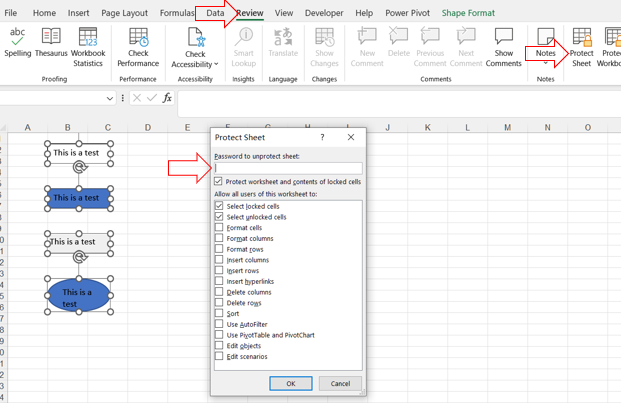Click the password to unprotect sheet field
The image size is (621, 403).
[288, 169]
